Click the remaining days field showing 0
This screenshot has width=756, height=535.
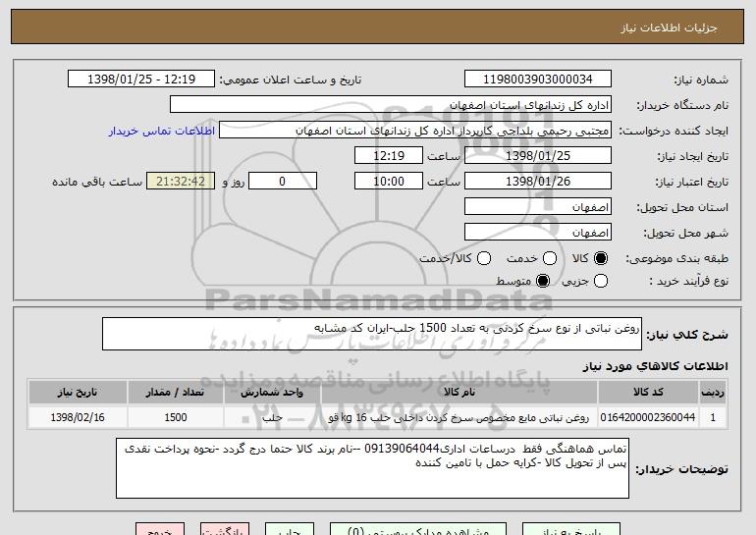coord(283,182)
